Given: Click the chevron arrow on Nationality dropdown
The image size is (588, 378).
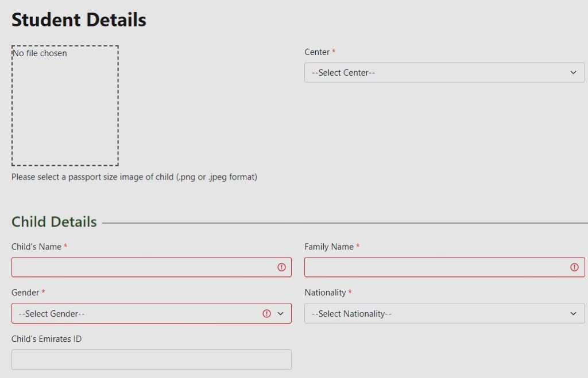Looking at the screenshot, I should (573, 314).
